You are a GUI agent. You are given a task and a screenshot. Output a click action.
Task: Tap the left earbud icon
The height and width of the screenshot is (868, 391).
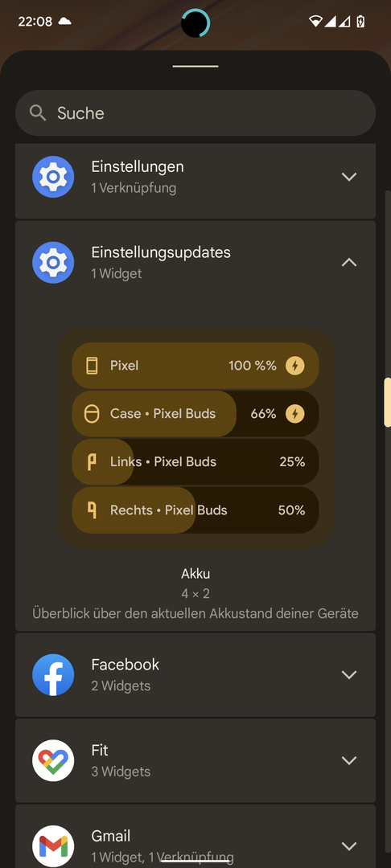click(x=92, y=461)
